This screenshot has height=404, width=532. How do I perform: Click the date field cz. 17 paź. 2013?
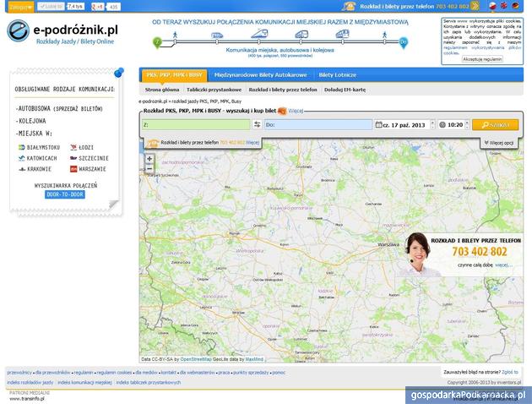(404, 125)
